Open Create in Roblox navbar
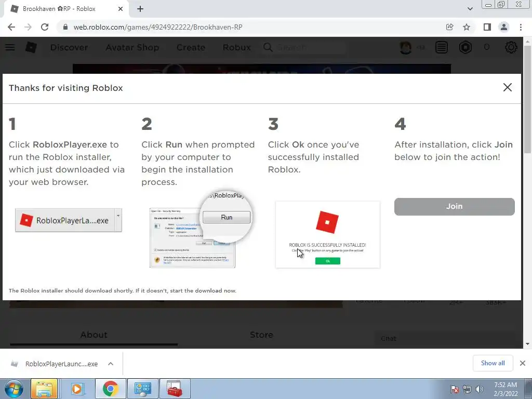 click(191, 47)
